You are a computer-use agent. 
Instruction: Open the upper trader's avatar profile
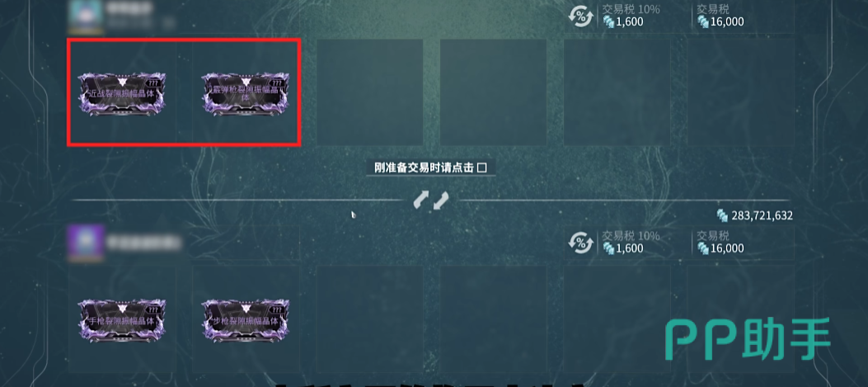[x=85, y=15]
